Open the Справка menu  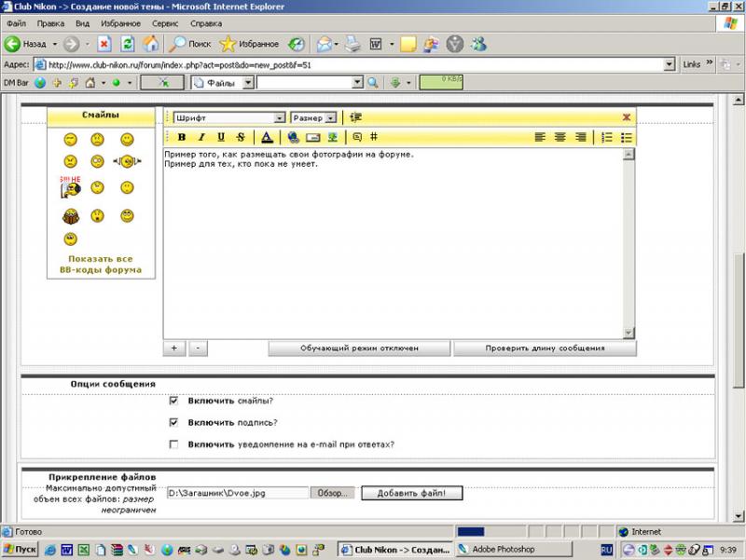pos(206,23)
